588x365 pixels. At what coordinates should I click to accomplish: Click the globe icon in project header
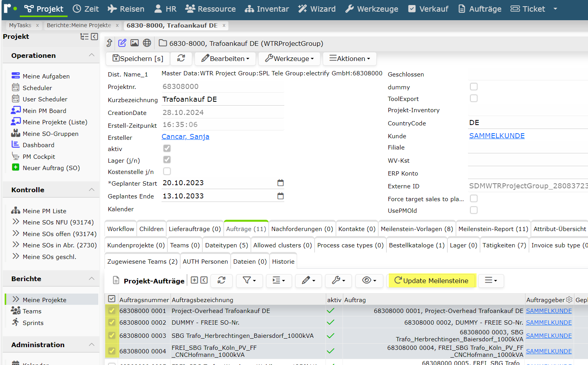point(147,43)
